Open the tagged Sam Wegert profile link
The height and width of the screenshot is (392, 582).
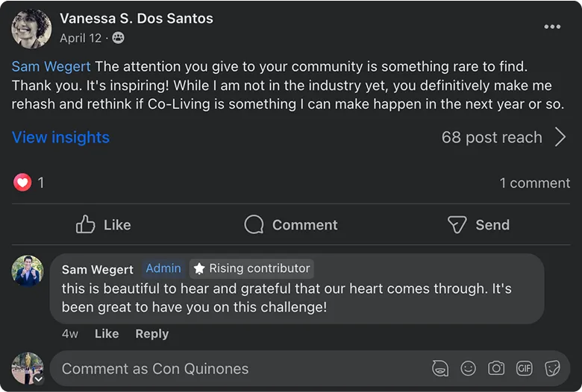tap(51, 67)
